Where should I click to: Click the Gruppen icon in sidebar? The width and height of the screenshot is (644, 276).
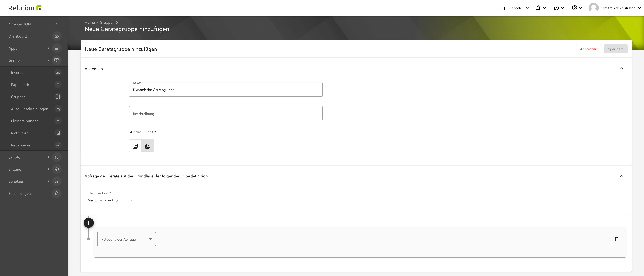tap(57, 97)
